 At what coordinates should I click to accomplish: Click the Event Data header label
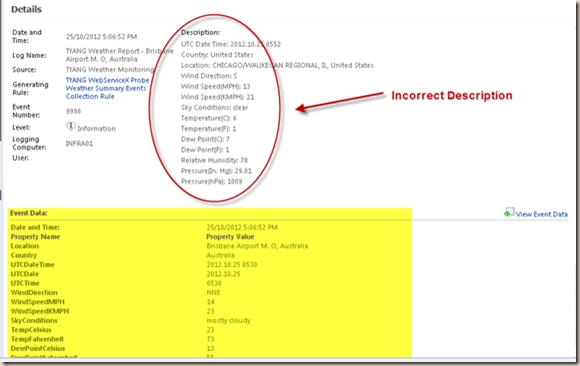[x=28, y=213]
